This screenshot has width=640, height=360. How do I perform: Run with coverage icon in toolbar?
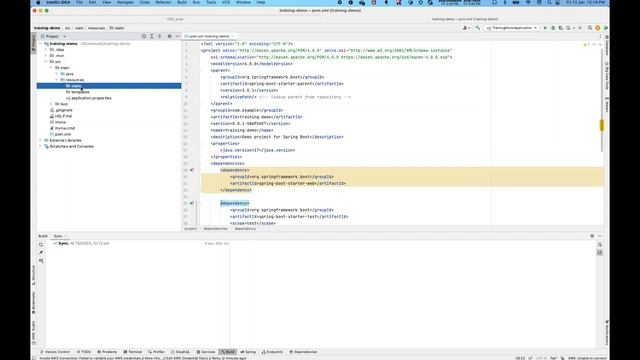(561, 28)
